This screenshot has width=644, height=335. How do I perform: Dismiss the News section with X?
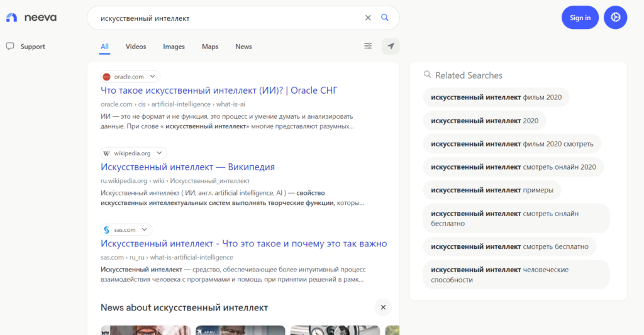[383, 307]
